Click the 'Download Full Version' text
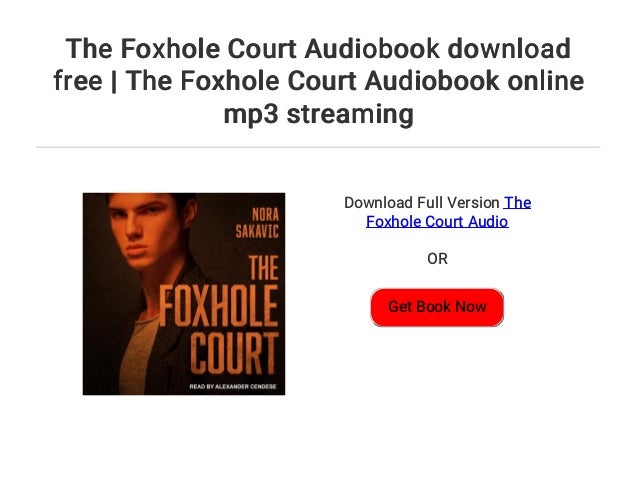The width and height of the screenshot is (638, 479). 422,203
